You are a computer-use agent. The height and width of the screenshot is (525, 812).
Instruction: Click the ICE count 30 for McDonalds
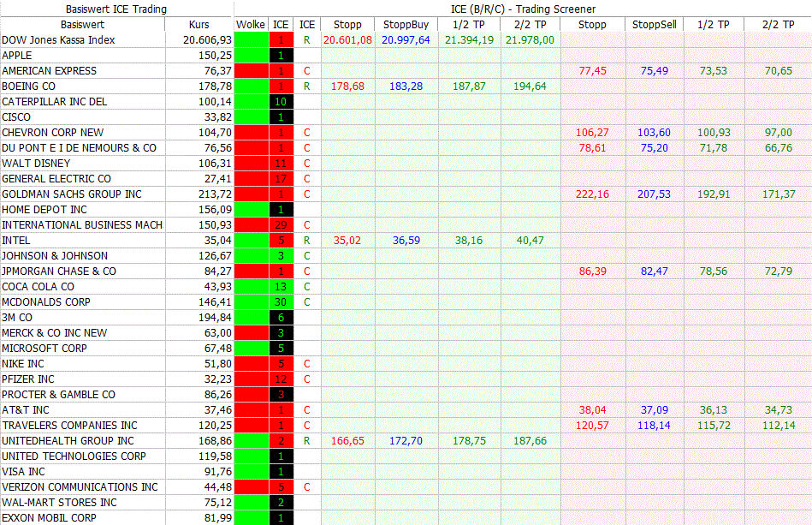coord(282,302)
